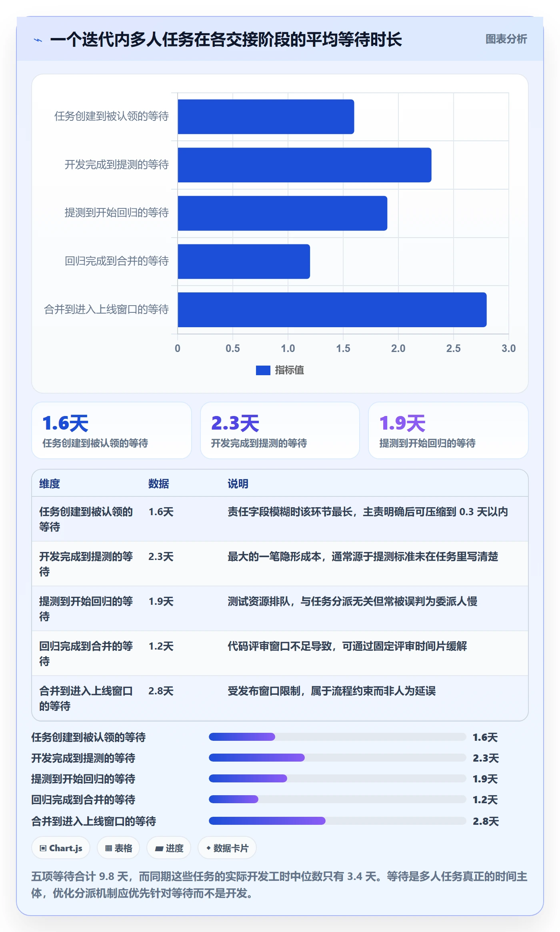Open the 2.3天 data card
Viewport: 560px width, 932px height.
(x=280, y=430)
